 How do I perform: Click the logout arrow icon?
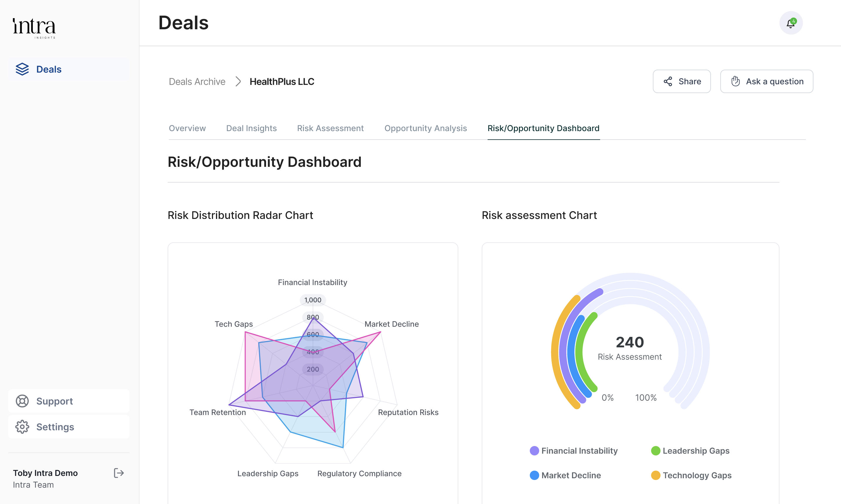click(x=119, y=473)
